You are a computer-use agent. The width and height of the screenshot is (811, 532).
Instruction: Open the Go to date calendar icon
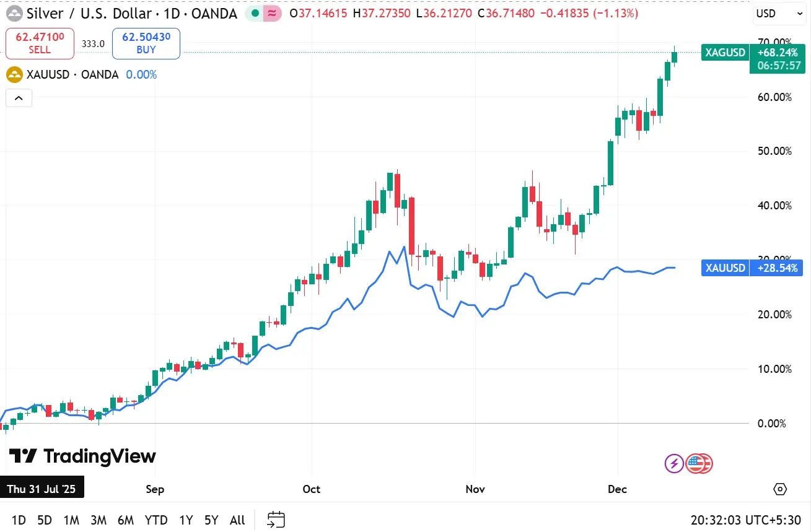(276, 520)
